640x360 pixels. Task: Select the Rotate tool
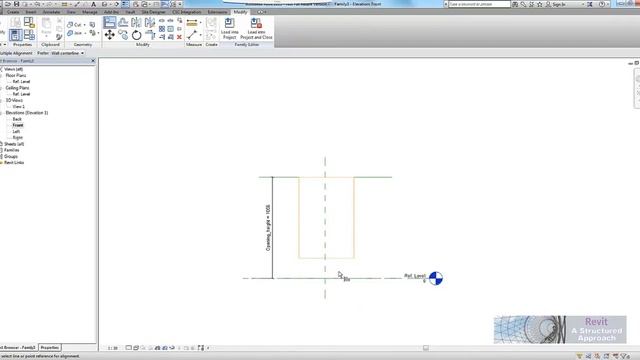point(136,35)
